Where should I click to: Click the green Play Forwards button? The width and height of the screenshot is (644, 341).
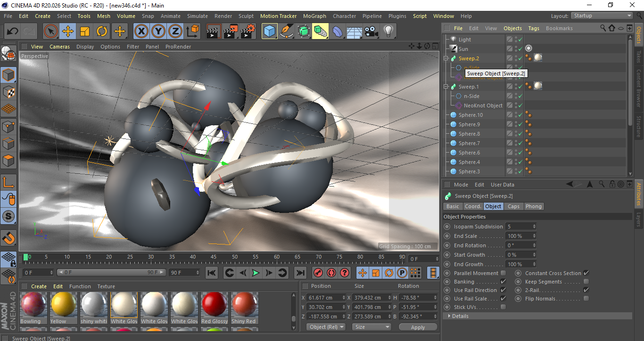(256, 273)
